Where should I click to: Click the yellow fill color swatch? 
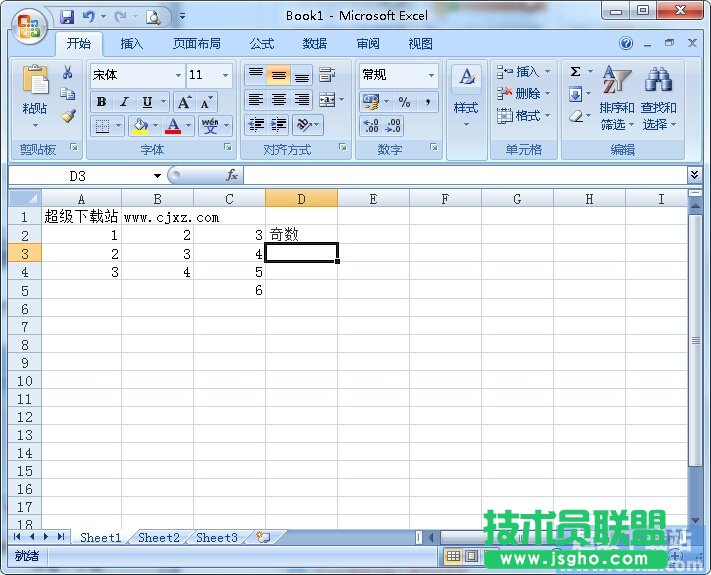point(139,127)
